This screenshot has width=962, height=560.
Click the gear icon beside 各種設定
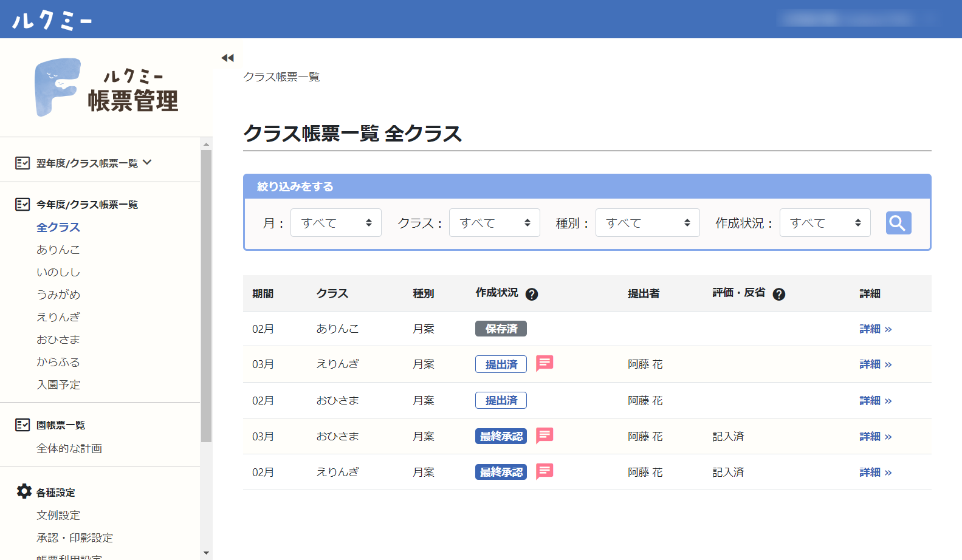coord(24,491)
